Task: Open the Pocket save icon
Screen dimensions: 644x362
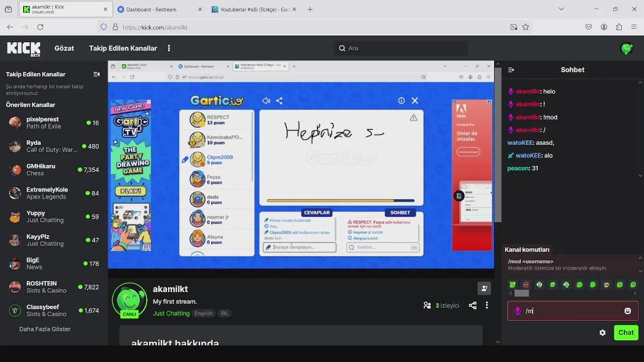Action: coord(589,27)
